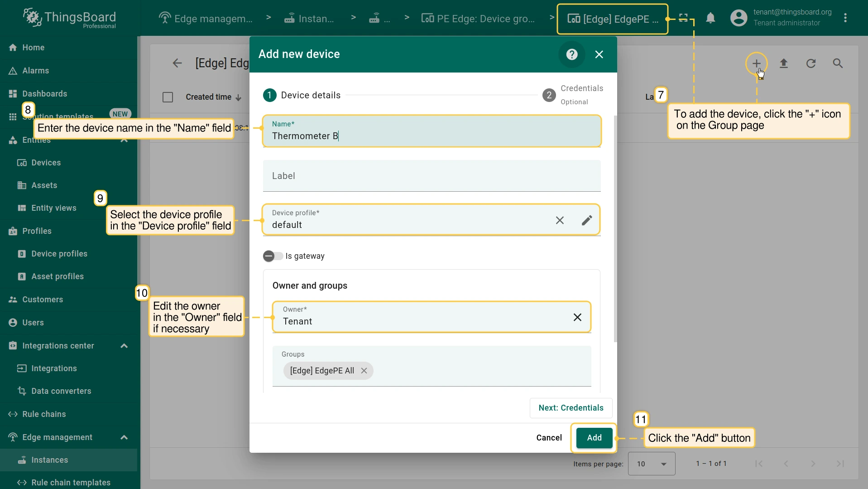The height and width of the screenshot is (489, 868).
Task: Collapse the Integrations center section
Action: 124,346
